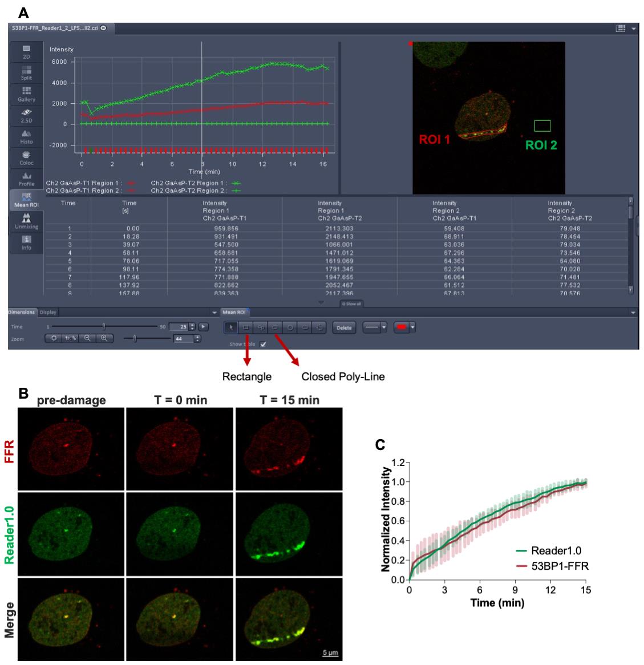Click the Ch2 GaAsP-T1 Region 1 legend entry
Viewport: 644px width, 665px height.
click(91, 183)
